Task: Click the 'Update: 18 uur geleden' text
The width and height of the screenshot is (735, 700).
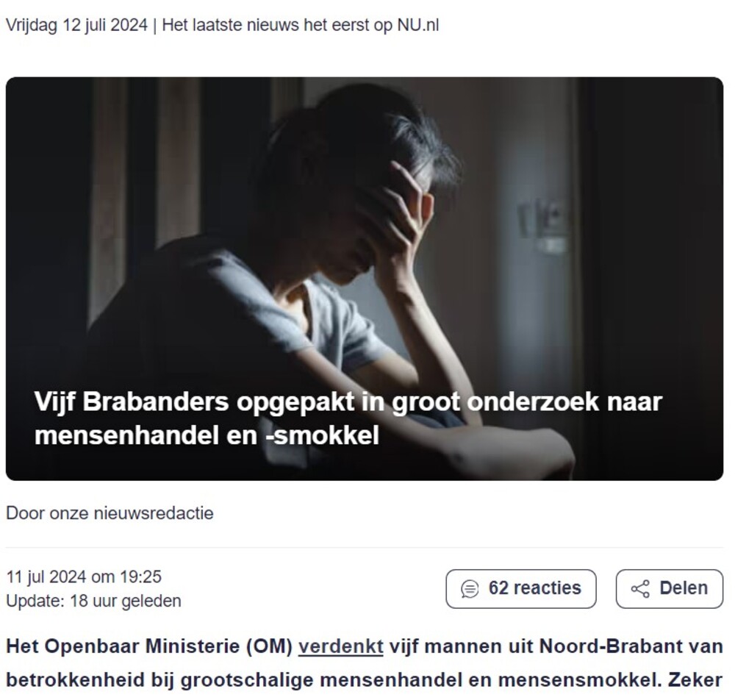Action: pyautogui.click(x=94, y=601)
